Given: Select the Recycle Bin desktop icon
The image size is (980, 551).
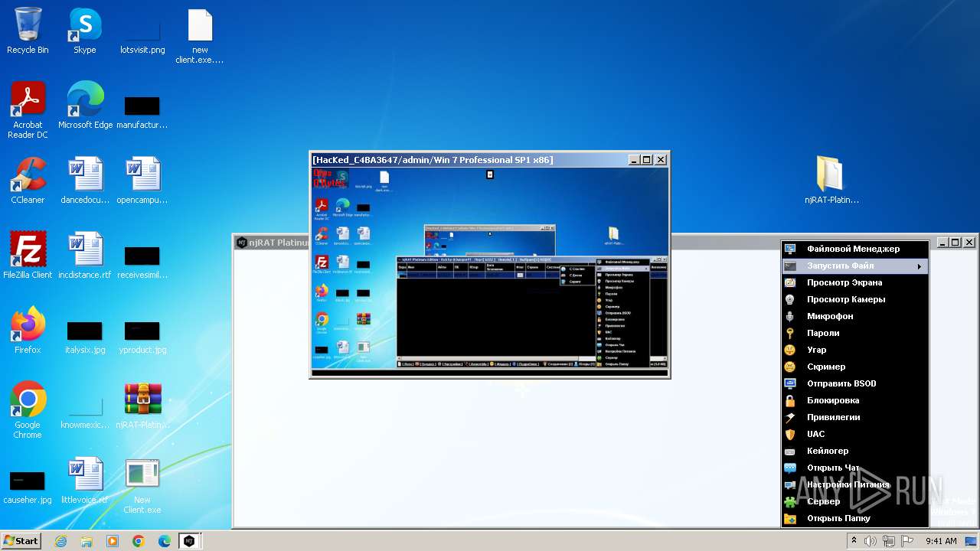Looking at the screenshot, I should click(x=28, y=31).
